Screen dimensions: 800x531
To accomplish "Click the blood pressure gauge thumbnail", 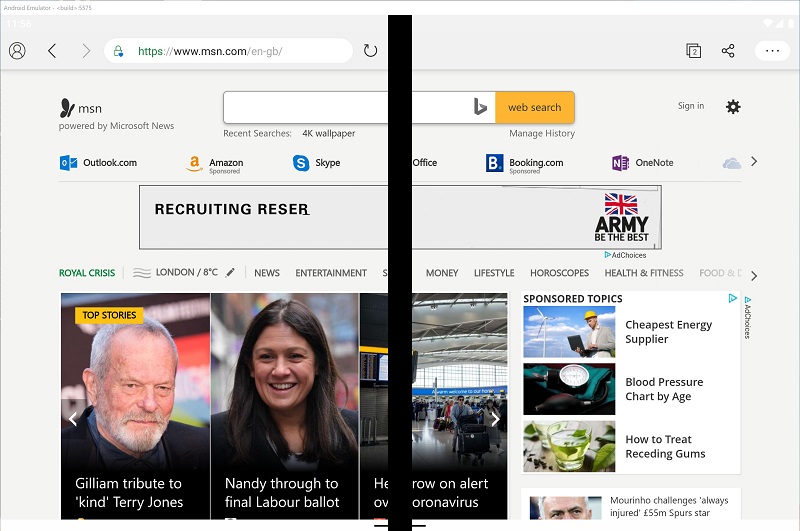I will (569, 389).
